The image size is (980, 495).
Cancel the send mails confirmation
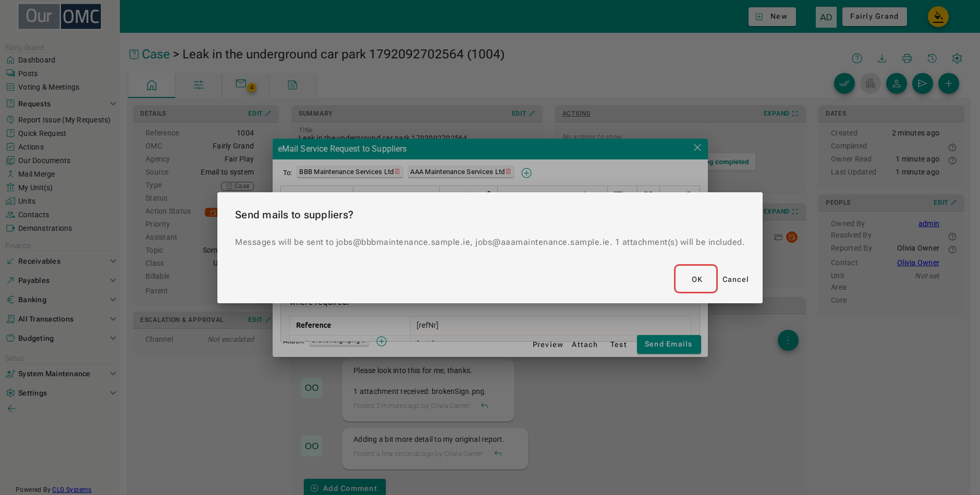(x=736, y=279)
